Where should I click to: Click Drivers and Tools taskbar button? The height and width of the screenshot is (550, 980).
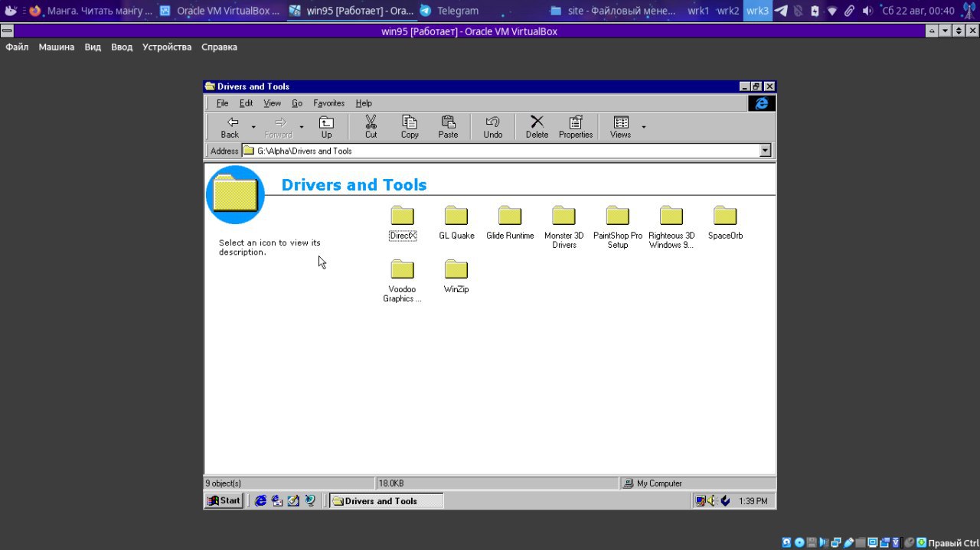click(386, 501)
